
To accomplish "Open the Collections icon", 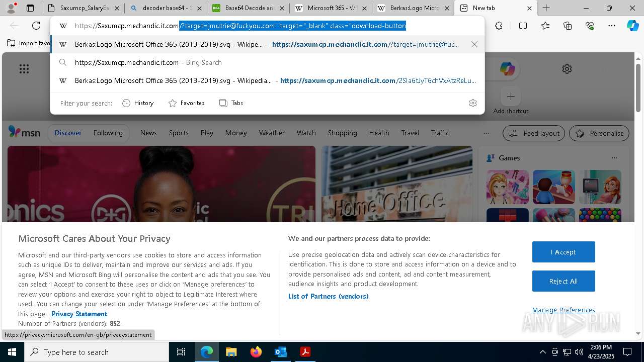I will (568, 26).
